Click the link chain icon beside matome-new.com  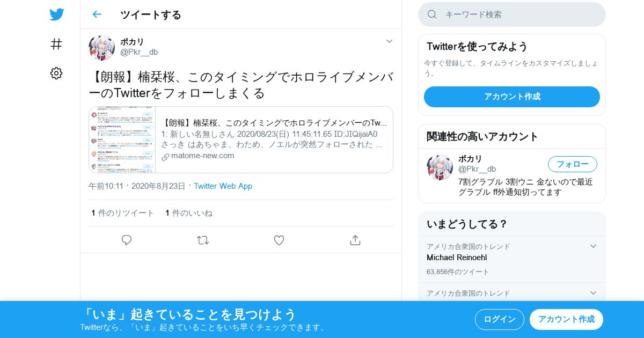(x=165, y=157)
